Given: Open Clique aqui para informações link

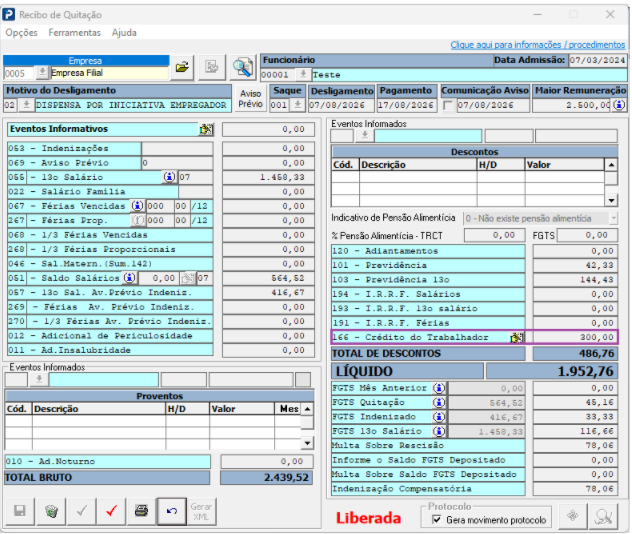Looking at the screenshot, I should click(538, 45).
